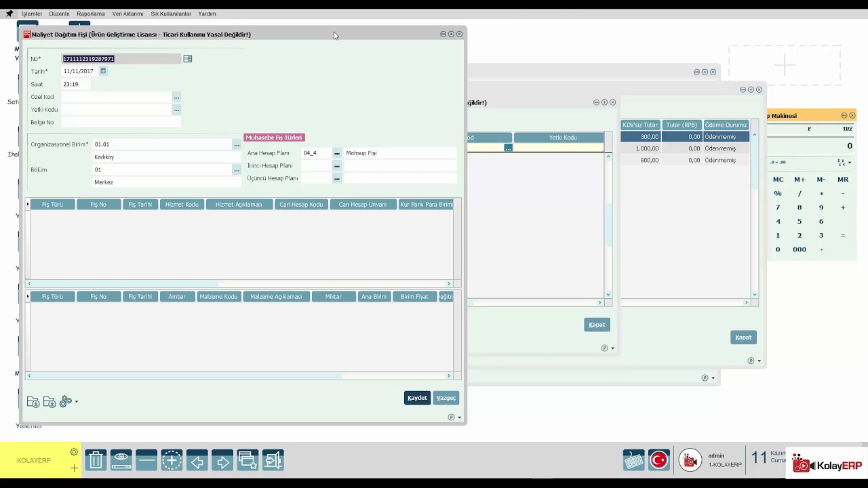Click the pin icon in the menu bar
The image size is (868, 488).
tap(9, 14)
